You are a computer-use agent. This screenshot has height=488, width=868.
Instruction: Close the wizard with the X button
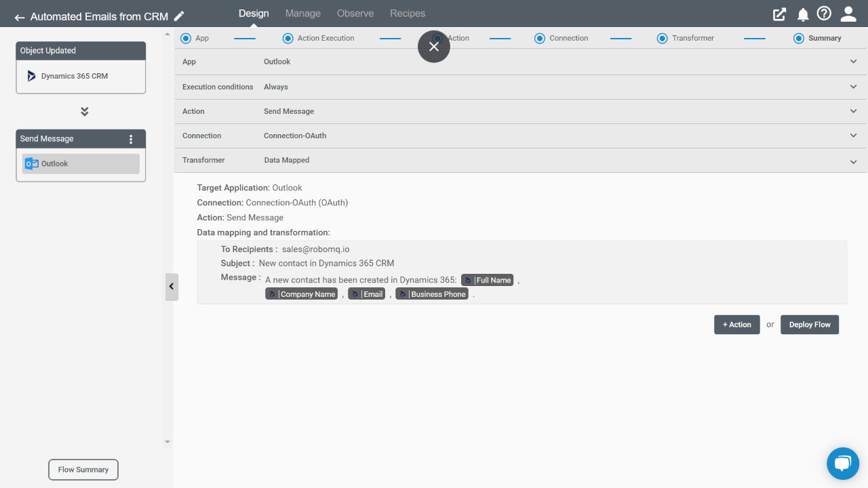[x=434, y=46]
